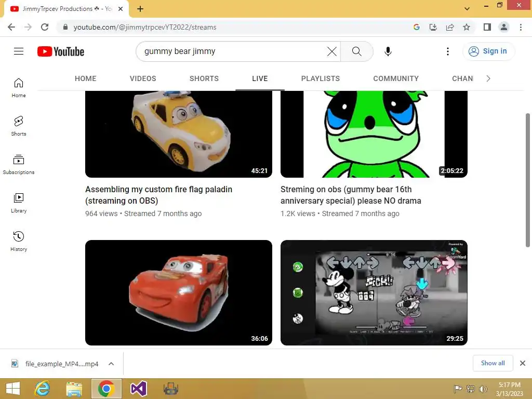Switch to the HOME channel tab
This screenshot has width=532, height=399.
click(86, 79)
